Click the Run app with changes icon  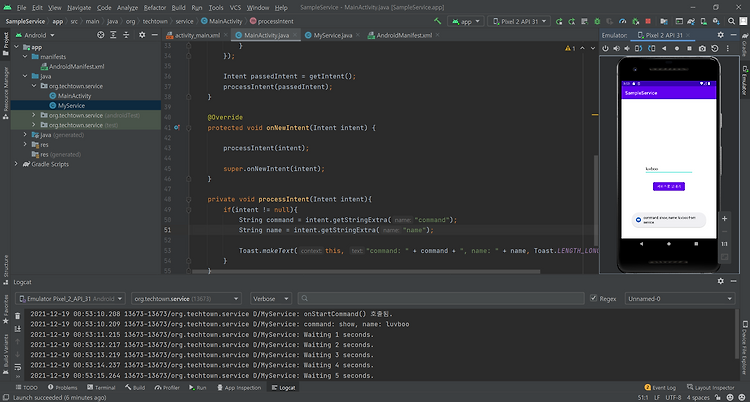pyautogui.click(x=559, y=22)
